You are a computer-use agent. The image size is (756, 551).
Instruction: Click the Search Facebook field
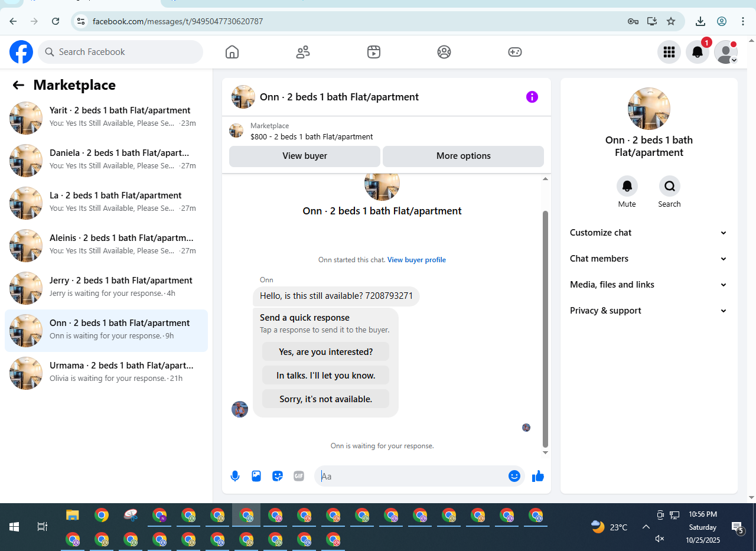point(120,52)
